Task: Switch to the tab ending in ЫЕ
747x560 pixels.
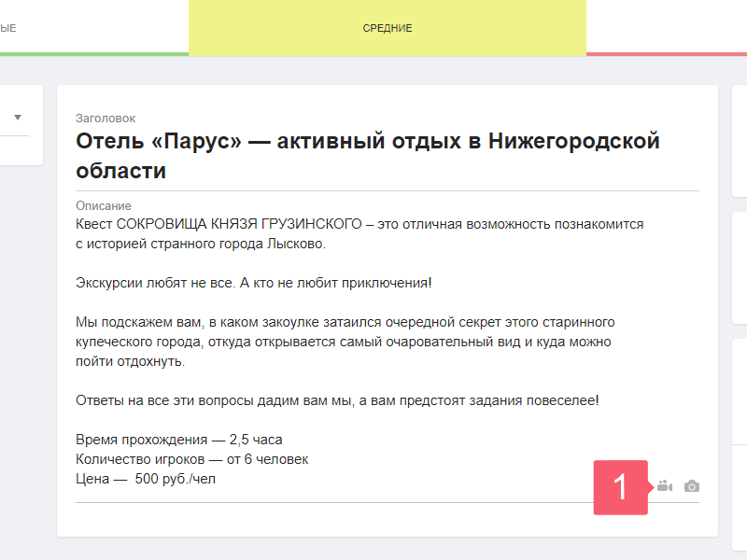Action: pos(94,28)
